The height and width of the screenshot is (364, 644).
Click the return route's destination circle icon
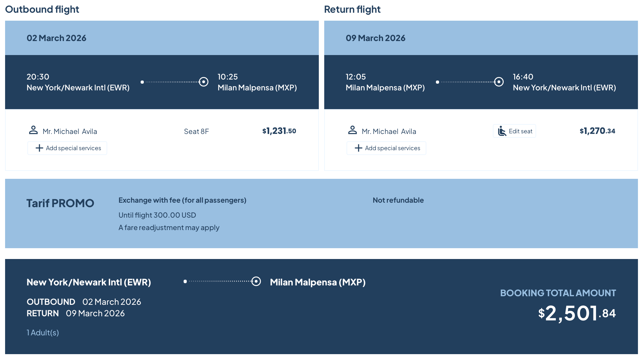(x=499, y=82)
